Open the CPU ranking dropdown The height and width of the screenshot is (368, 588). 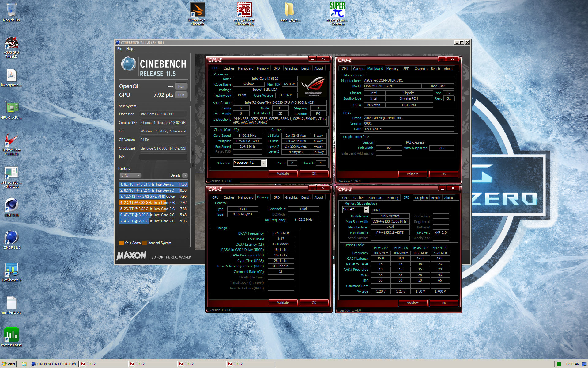(x=130, y=175)
